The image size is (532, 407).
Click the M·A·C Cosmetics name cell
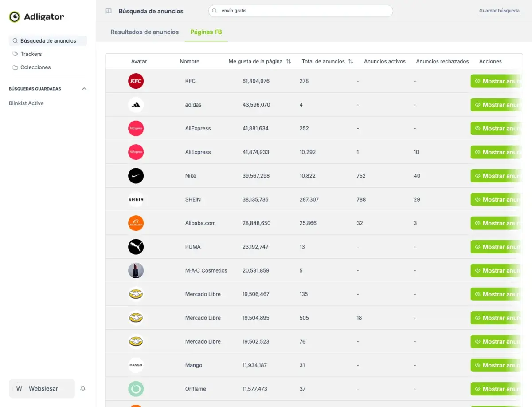point(206,271)
